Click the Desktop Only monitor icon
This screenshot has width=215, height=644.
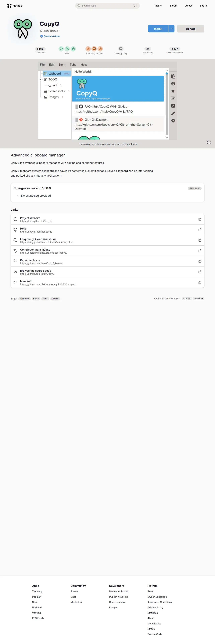point(121,49)
